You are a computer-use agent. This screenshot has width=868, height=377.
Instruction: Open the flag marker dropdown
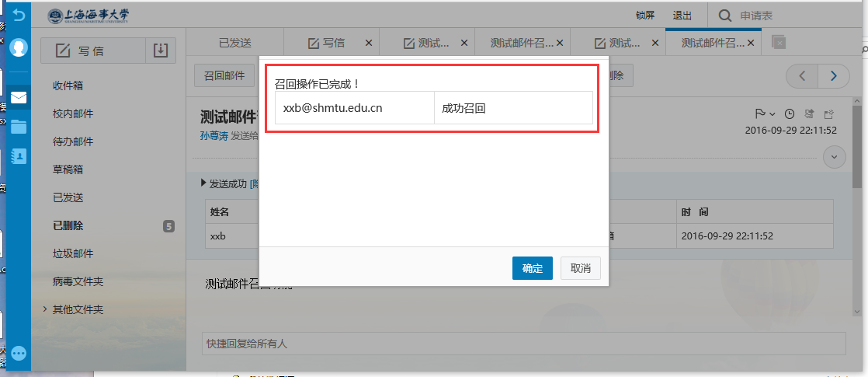pos(765,113)
